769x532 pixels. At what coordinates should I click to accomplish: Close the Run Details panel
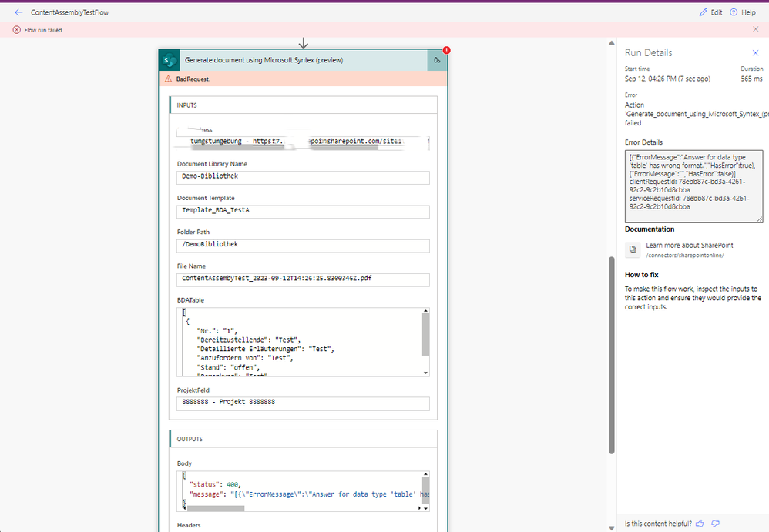tap(755, 52)
